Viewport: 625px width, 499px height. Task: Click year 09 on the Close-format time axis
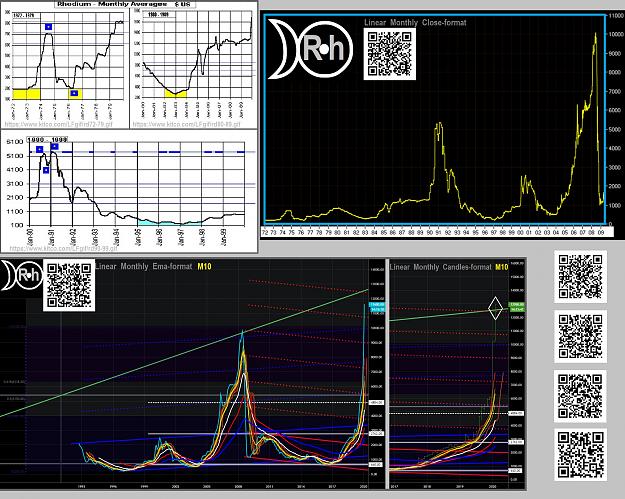601,232
